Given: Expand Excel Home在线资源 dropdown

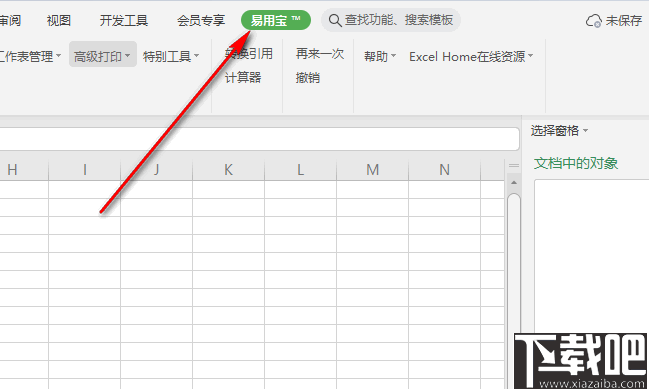Looking at the screenshot, I should [471, 56].
